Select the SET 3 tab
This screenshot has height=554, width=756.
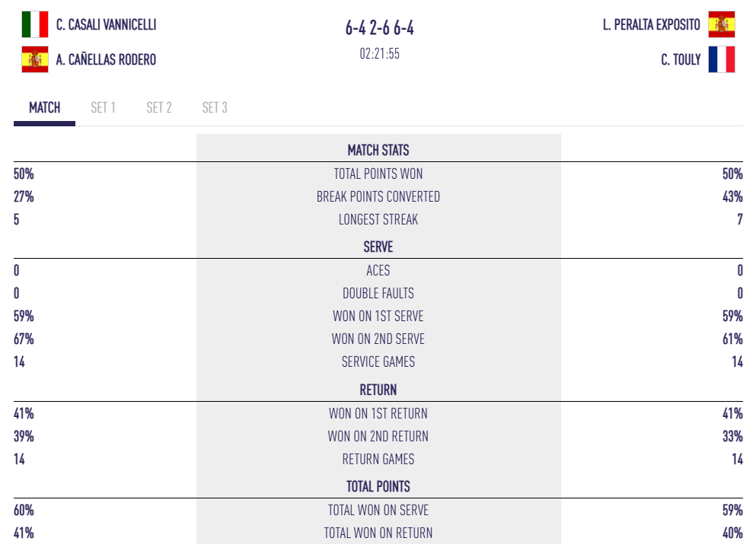tap(215, 107)
